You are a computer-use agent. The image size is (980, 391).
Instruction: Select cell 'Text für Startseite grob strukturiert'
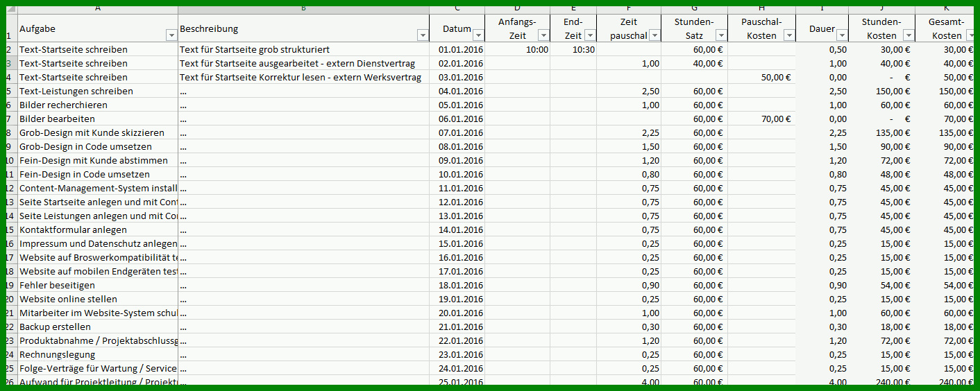[x=303, y=49]
